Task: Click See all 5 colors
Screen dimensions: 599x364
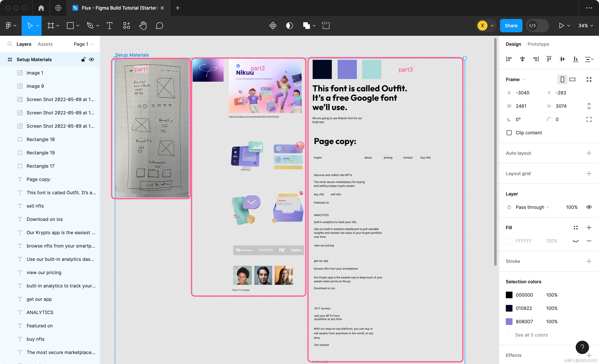Action: [531, 335]
